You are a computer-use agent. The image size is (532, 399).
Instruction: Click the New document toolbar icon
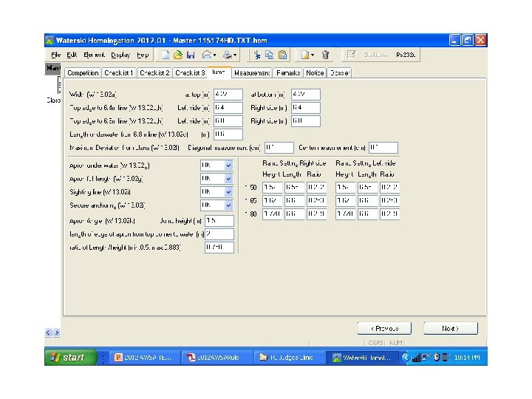pos(166,55)
